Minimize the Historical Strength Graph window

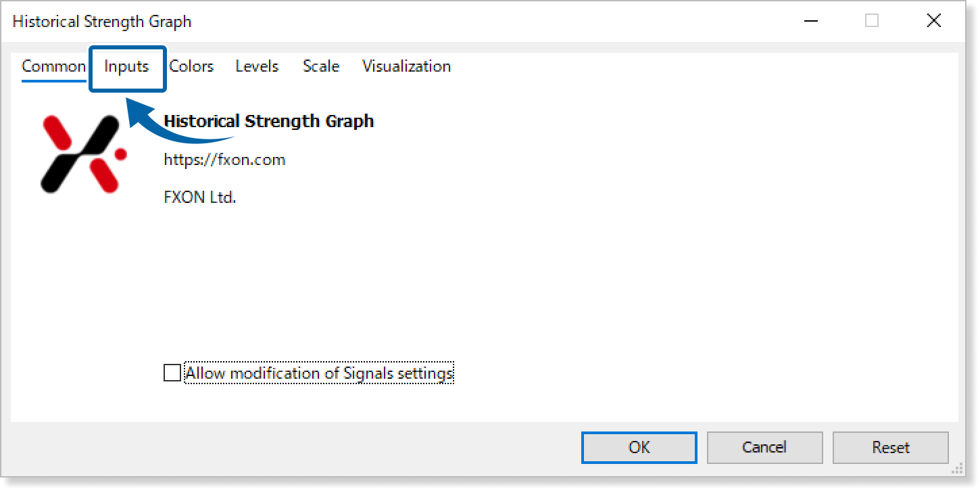(810, 21)
